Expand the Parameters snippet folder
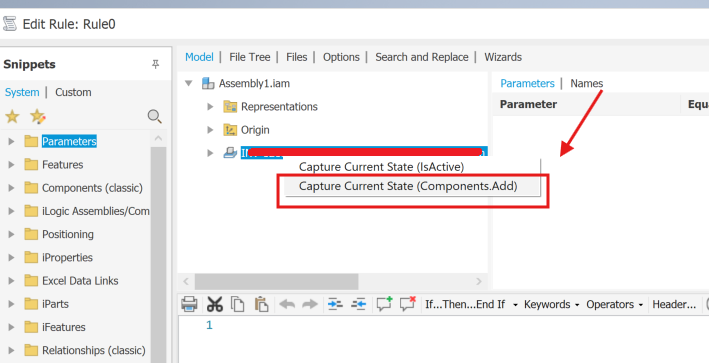Viewport: 709px width, 363px height. [x=11, y=141]
